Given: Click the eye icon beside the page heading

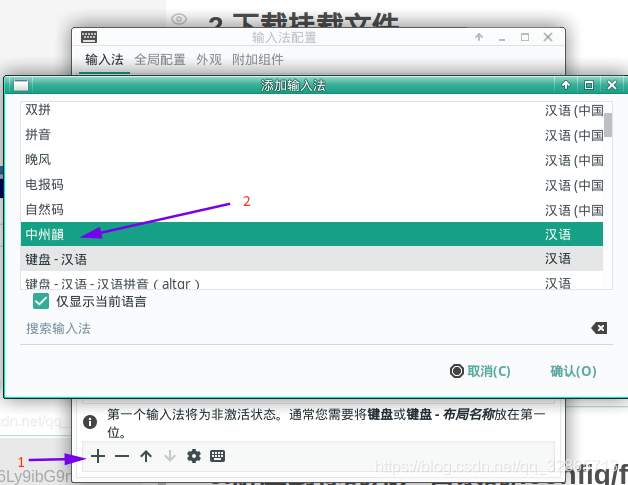Looking at the screenshot, I should (x=179, y=19).
